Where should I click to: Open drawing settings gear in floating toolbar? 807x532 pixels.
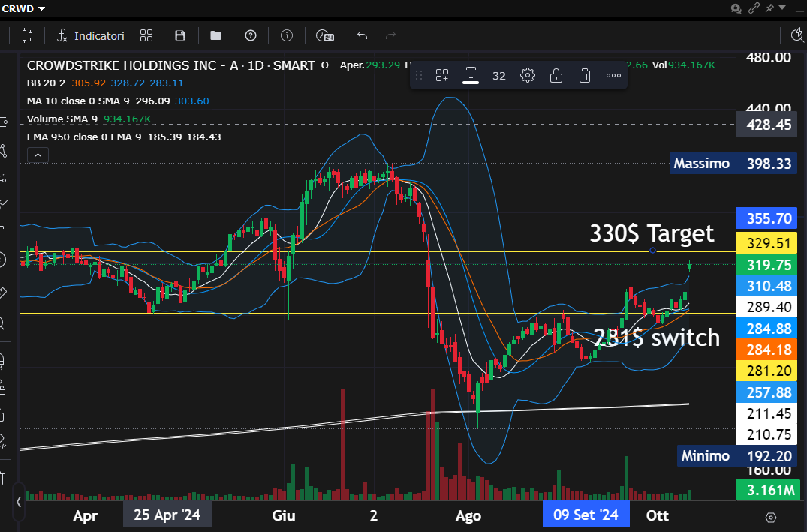coord(528,75)
